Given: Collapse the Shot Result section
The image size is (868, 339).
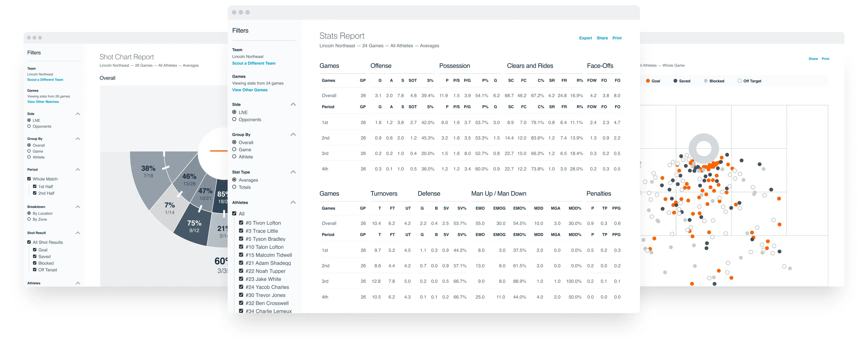Looking at the screenshot, I should pyautogui.click(x=78, y=233).
